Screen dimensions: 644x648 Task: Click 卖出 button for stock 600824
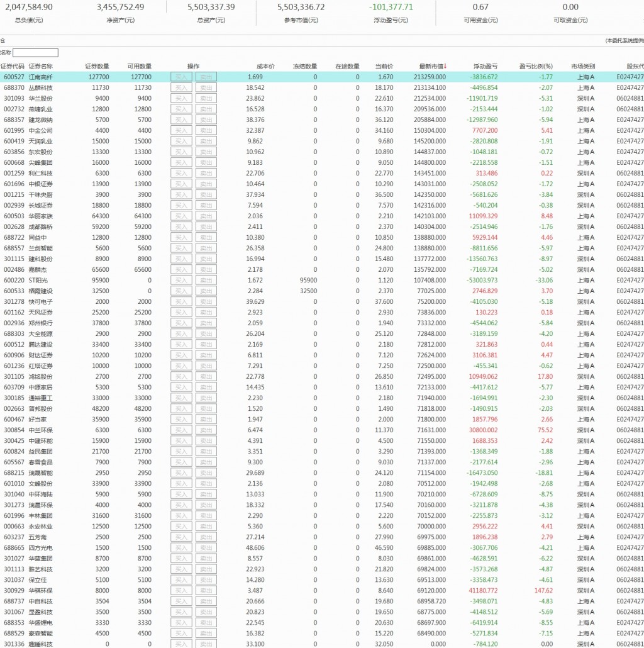click(206, 452)
